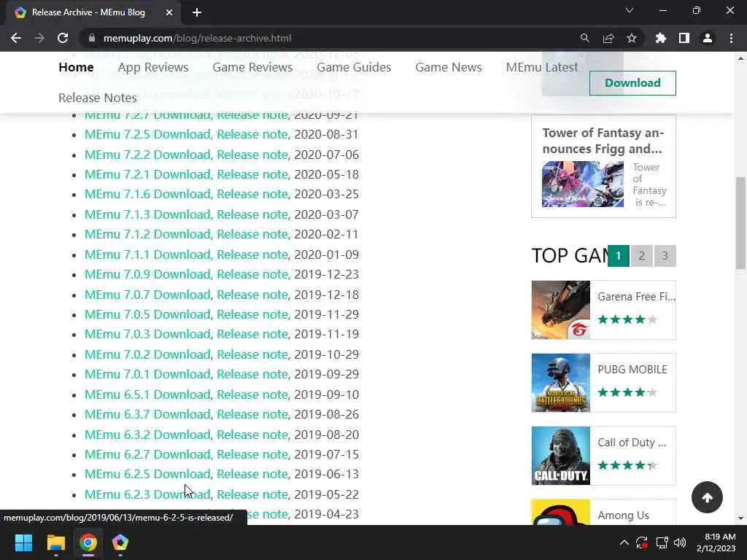The image size is (747, 560).
Task: Click the green Download button
Action: pos(632,83)
